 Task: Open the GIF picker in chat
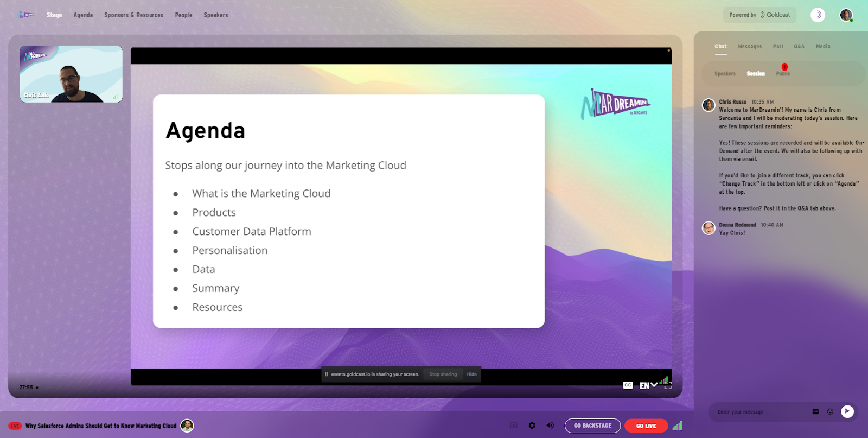click(815, 412)
